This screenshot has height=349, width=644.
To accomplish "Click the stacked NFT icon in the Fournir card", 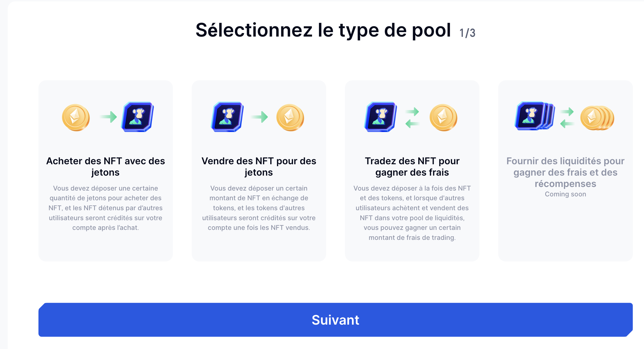I will (x=534, y=116).
